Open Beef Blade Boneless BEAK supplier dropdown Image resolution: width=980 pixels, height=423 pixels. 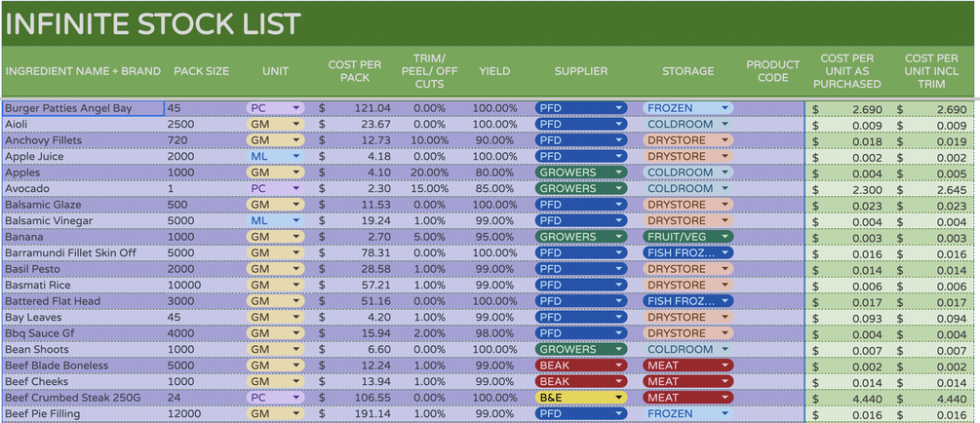coord(618,365)
